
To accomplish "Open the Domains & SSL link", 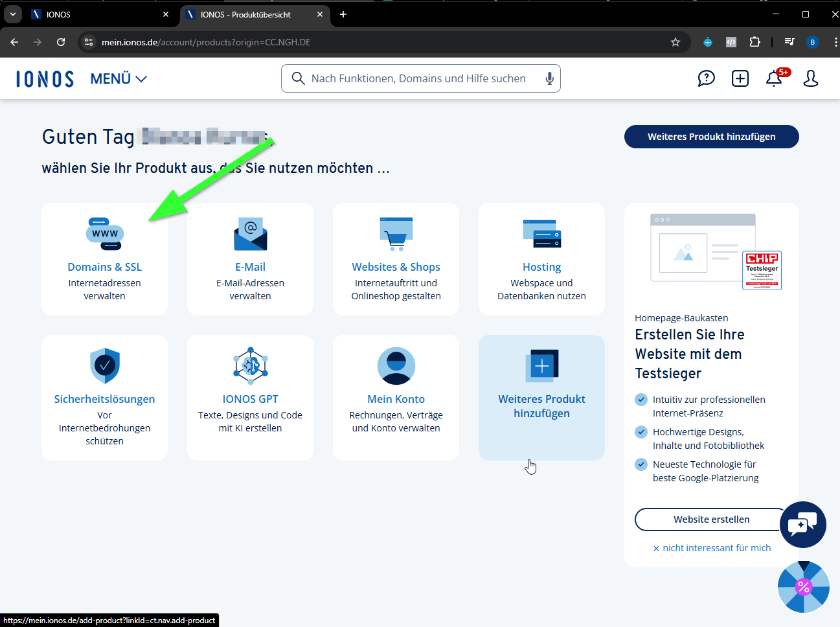I will click(x=105, y=267).
